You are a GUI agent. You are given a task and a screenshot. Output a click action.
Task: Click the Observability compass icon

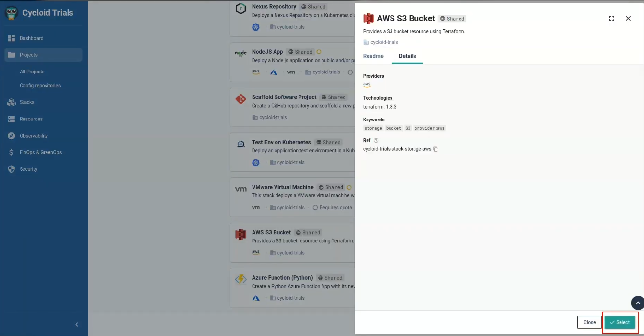click(12, 136)
